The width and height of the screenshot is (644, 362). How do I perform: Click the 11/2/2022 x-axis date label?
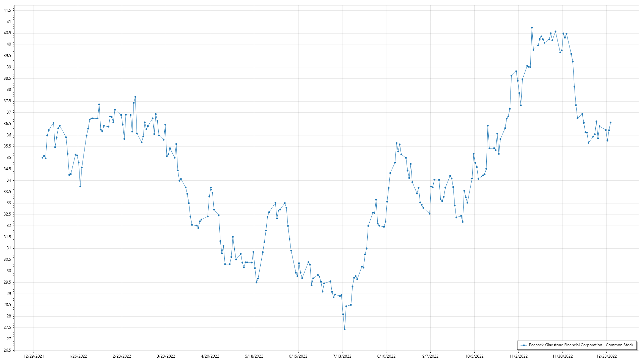[x=518, y=356]
